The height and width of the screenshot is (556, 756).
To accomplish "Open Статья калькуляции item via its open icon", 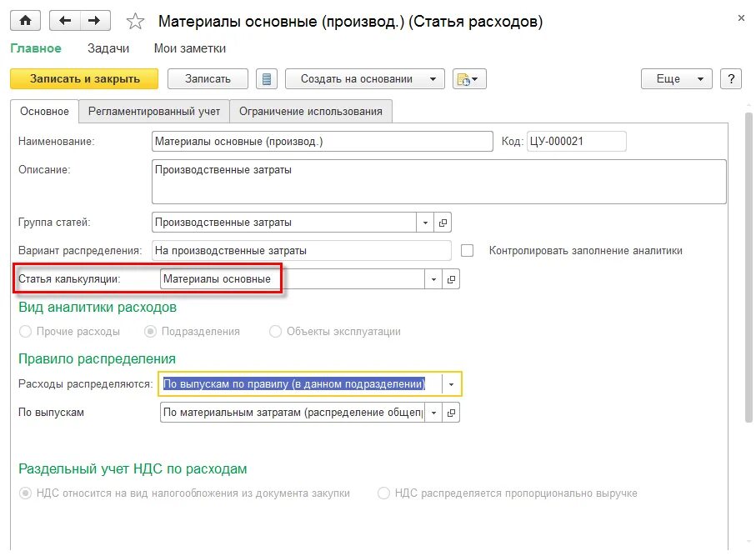I will 451,278.
